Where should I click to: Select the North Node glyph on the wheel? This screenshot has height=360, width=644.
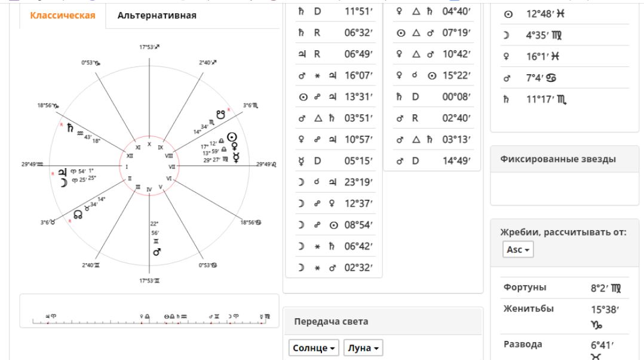78,214
